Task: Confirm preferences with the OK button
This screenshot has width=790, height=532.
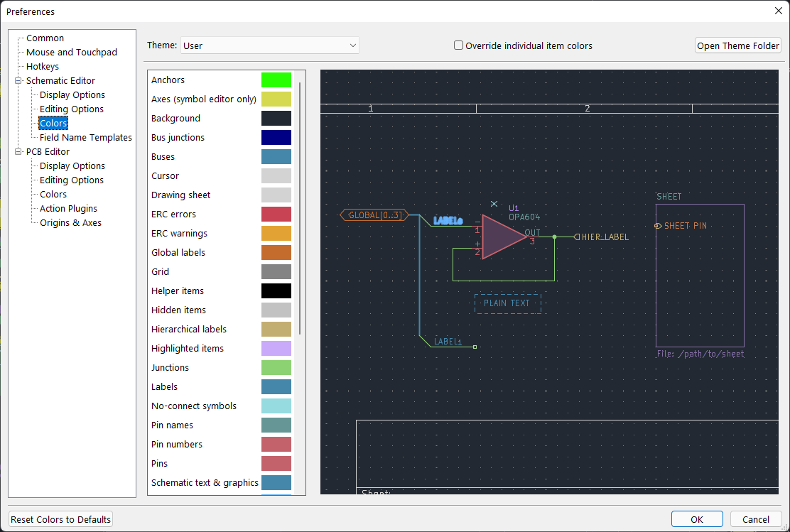Action: tap(697, 519)
